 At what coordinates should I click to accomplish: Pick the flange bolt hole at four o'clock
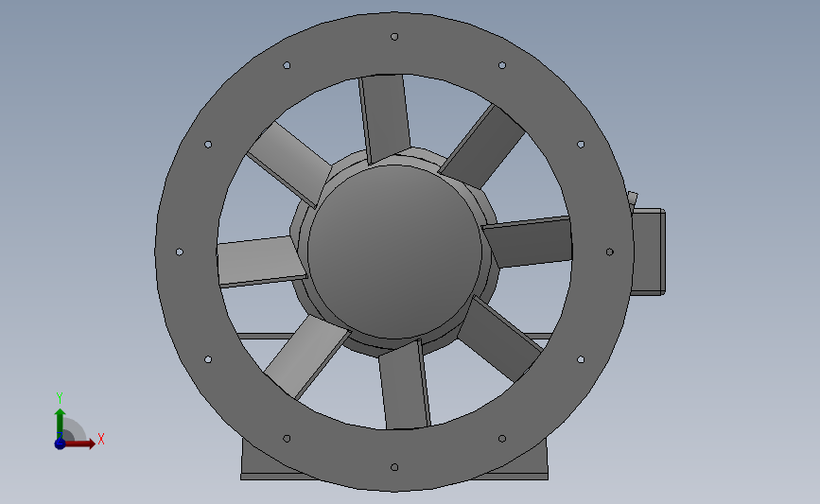tap(581, 359)
